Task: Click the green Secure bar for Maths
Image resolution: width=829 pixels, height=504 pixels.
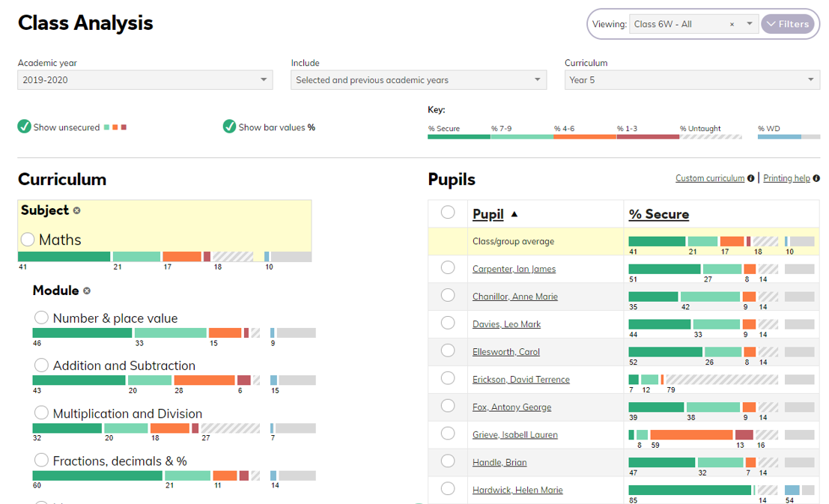Action: pos(64,257)
